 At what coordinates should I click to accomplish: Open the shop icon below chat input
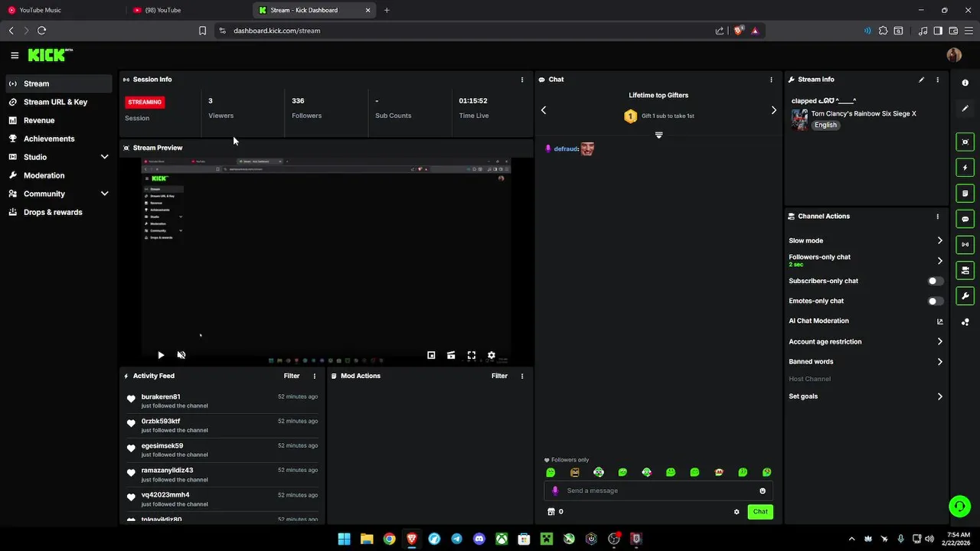(550, 512)
